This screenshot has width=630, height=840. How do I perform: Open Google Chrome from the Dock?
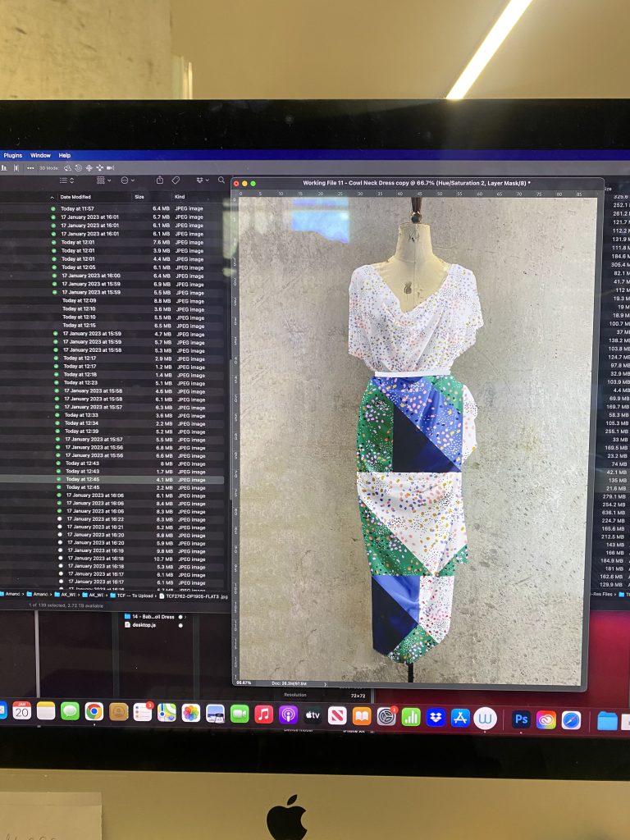coord(94,711)
